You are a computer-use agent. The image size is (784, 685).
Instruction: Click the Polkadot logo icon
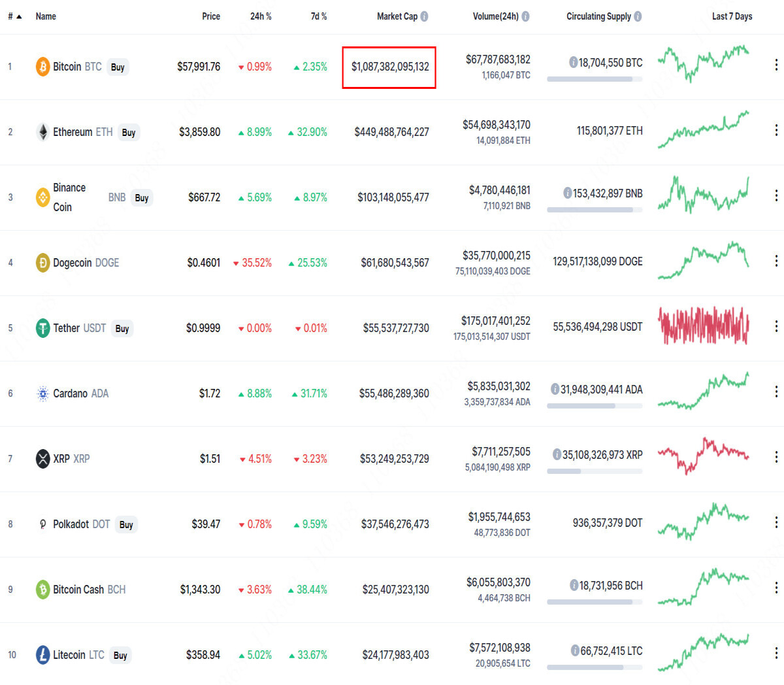pos(42,524)
